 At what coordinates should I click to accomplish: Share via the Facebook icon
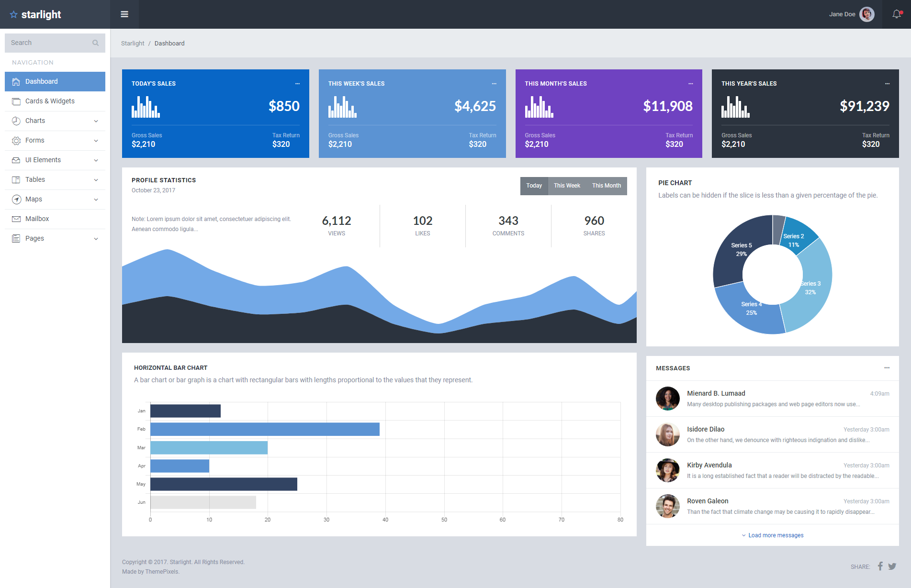(x=880, y=566)
